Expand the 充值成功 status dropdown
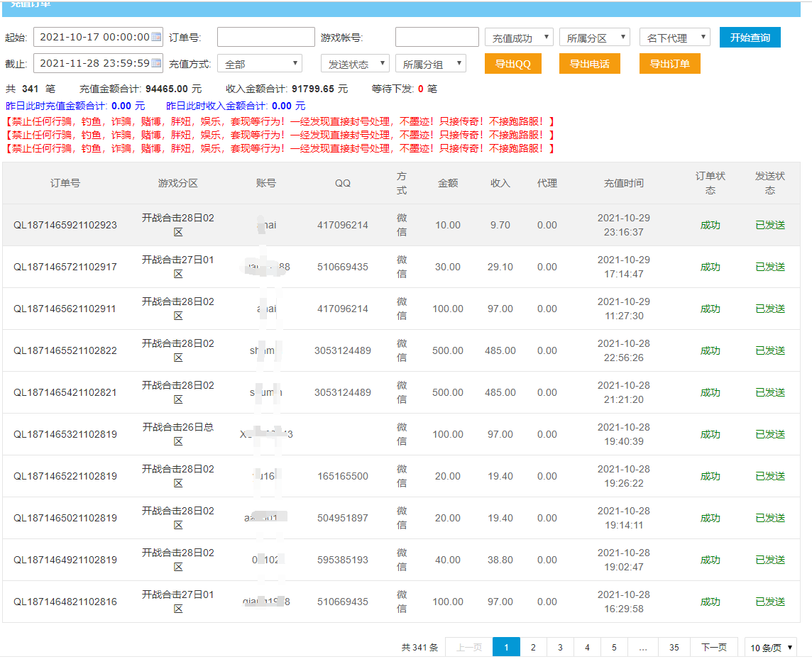 (519, 38)
